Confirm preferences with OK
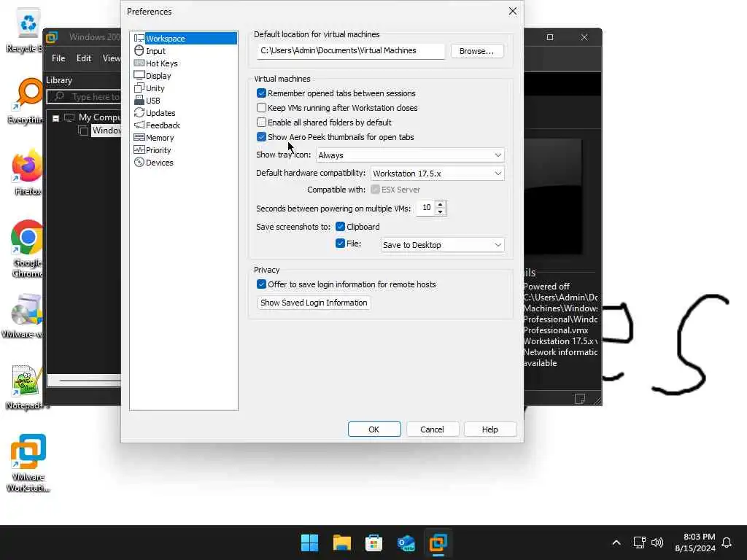Image resolution: width=747 pixels, height=560 pixels. [374, 429]
